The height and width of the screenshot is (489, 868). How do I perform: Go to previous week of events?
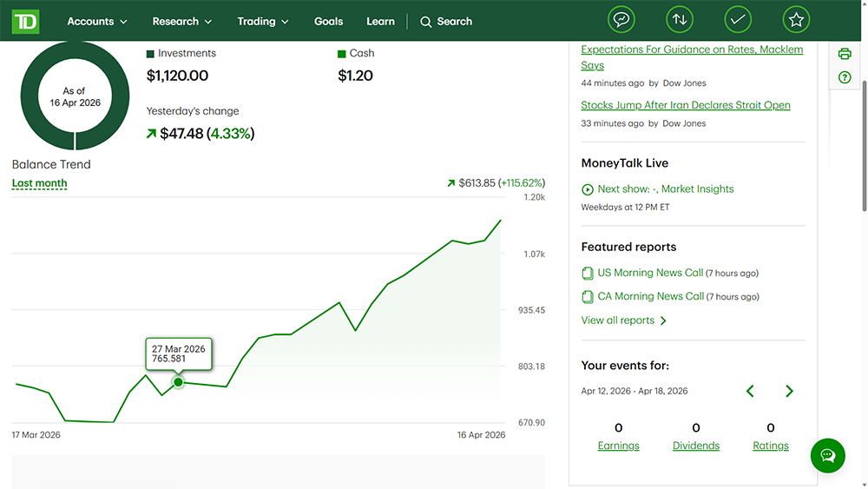[750, 391]
